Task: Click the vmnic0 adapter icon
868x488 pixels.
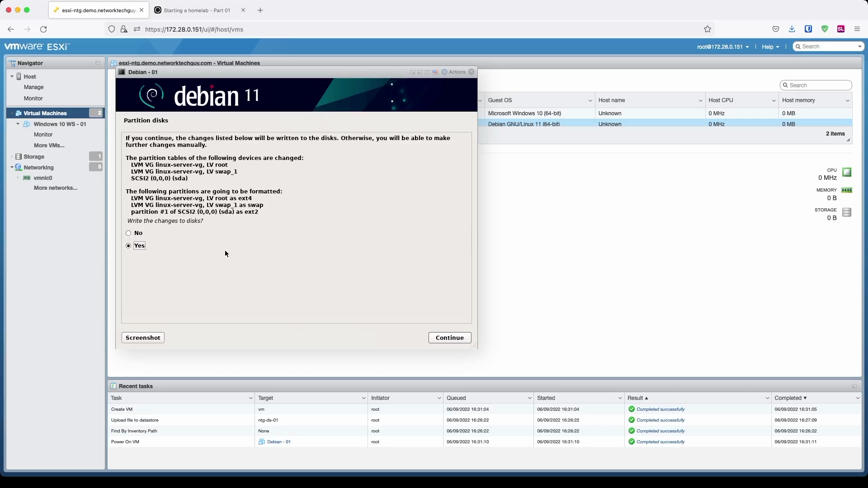Action: pyautogui.click(x=27, y=178)
